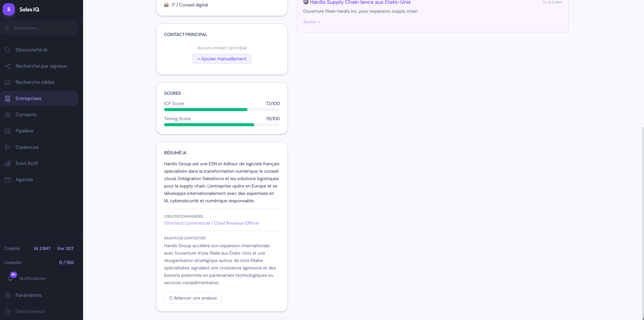Open Suivi Actif tracking page

[x=39, y=163]
